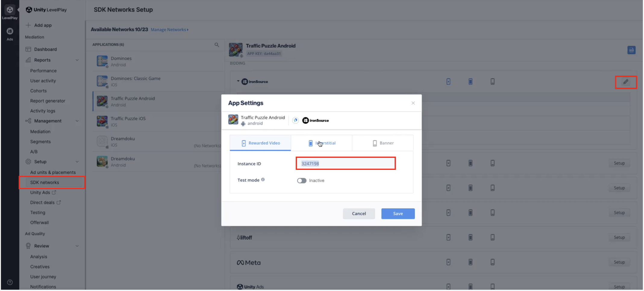Open A/B testing page
This screenshot has width=644, height=291.
pos(34,152)
